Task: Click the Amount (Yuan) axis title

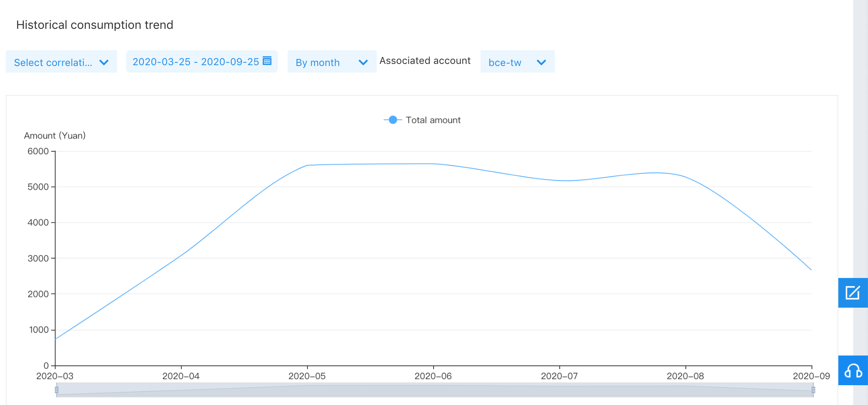Action: pos(55,136)
